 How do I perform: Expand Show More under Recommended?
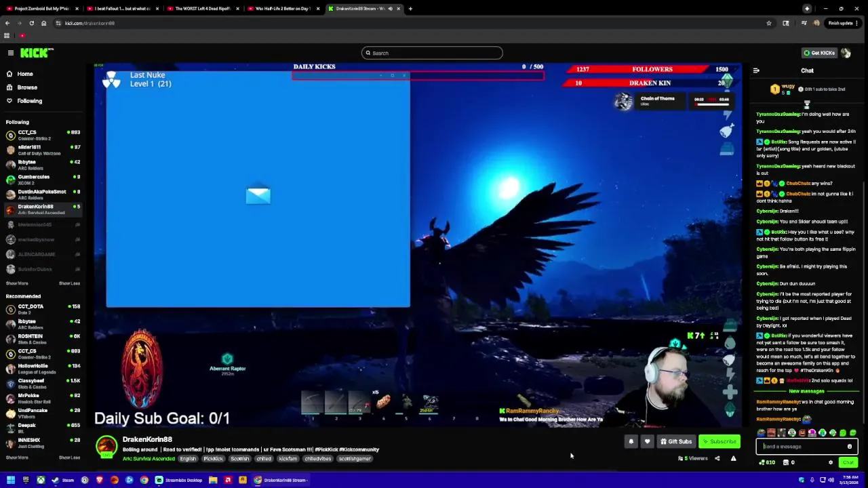pyautogui.click(x=17, y=457)
